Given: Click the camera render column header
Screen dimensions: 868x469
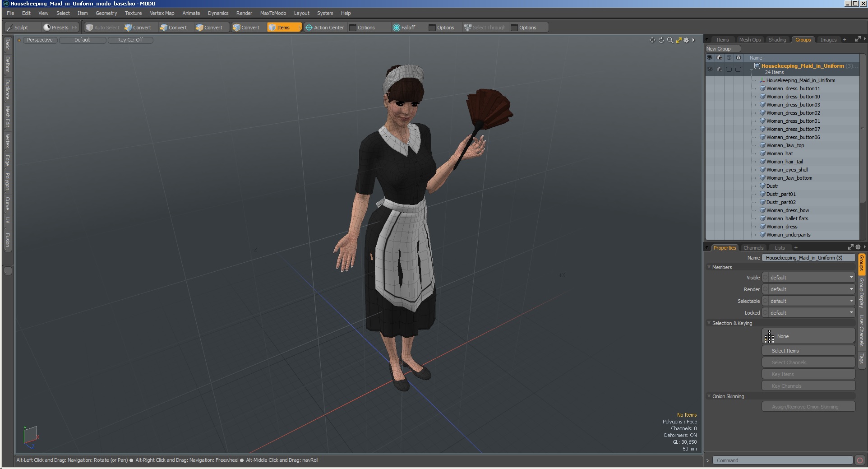Looking at the screenshot, I should coord(720,58).
